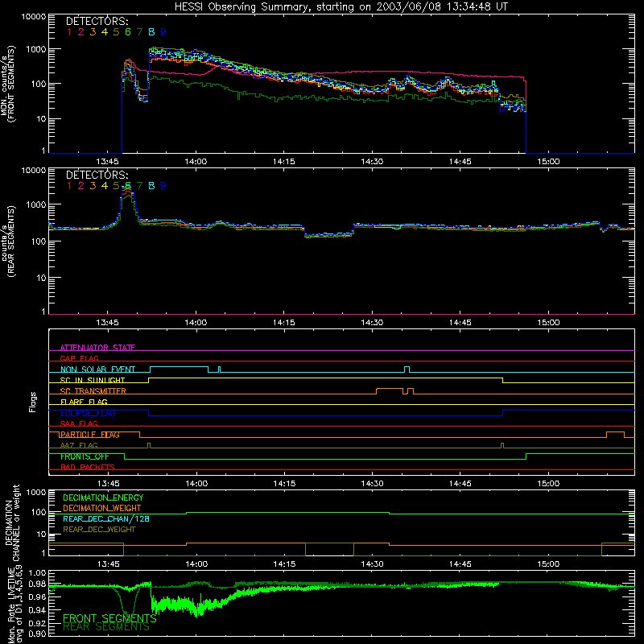This screenshot has width=644, height=644.
Task: Click the BAD_PACKETS flag label
Action: [x=88, y=467]
